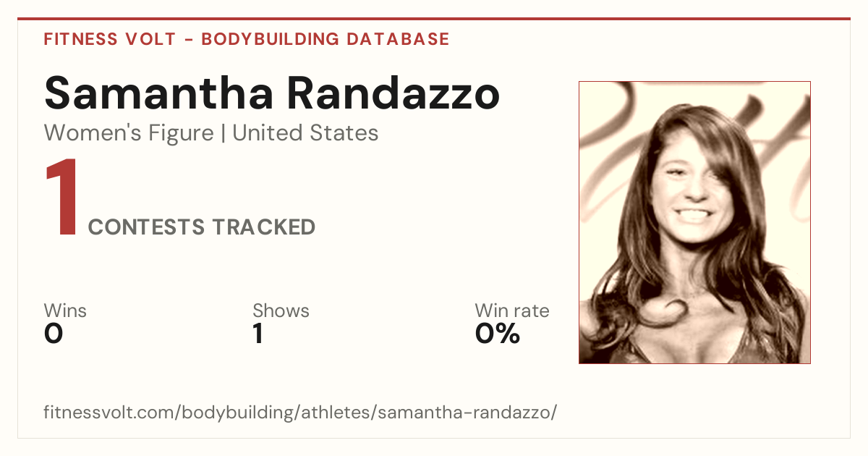Click the dash after FITNESS VOLT
Viewport: 868px width, 456px height.
(x=189, y=40)
